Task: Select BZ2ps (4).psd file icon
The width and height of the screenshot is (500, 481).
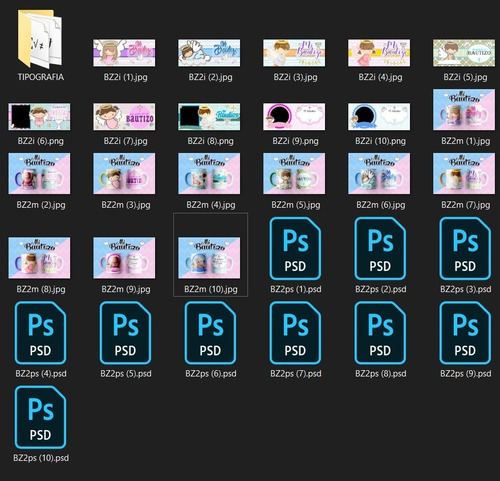Action: 40,333
